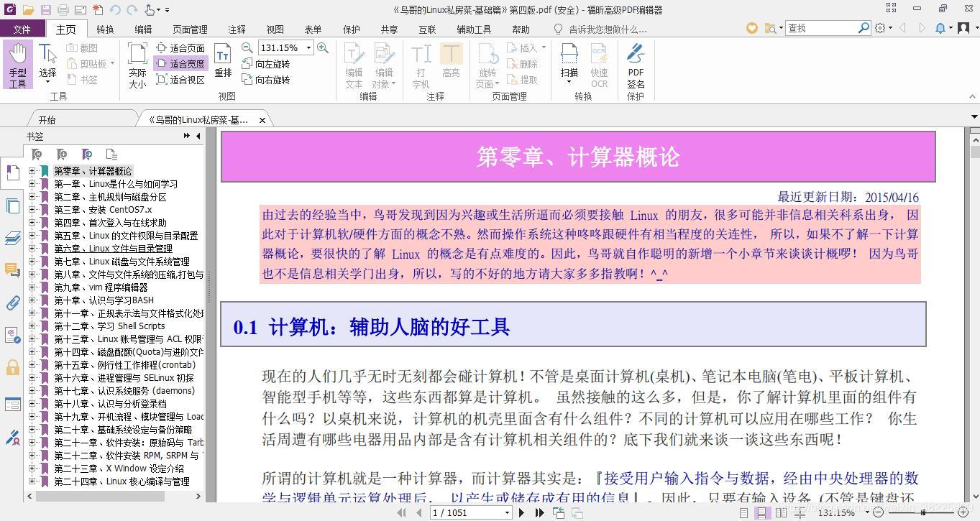Screen dimensions: 980x521
Task: Click the Open folder icon in quick access toolbar
Action: [x=29, y=10]
